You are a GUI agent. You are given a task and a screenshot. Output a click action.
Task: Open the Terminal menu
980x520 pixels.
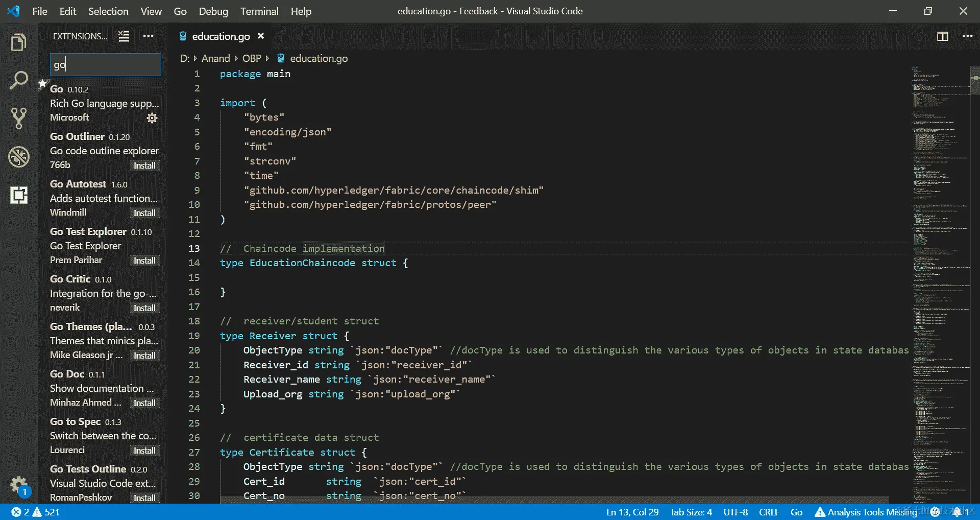click(x=259, y=11)
